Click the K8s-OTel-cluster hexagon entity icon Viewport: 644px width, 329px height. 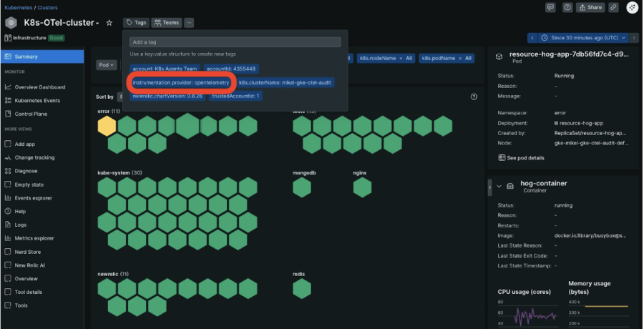coord(11,23)
